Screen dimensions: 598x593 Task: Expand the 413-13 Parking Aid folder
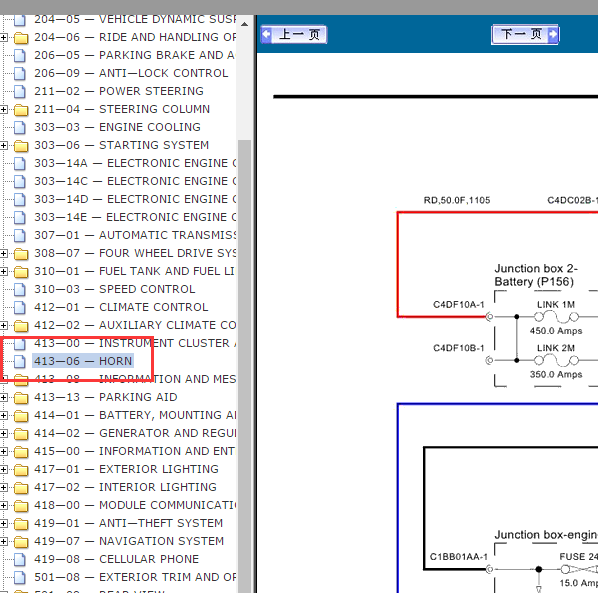coord(3,397)
